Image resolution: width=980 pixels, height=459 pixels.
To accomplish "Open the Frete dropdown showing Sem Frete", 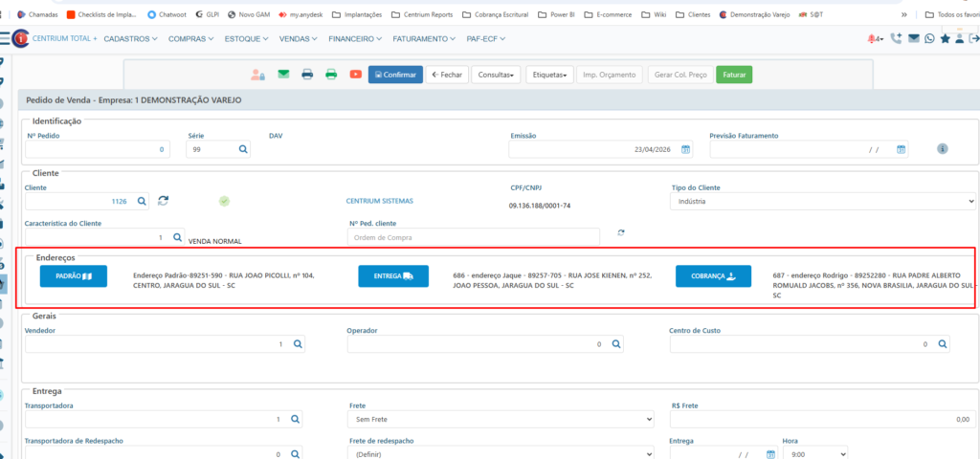I will tap(501, 419).
